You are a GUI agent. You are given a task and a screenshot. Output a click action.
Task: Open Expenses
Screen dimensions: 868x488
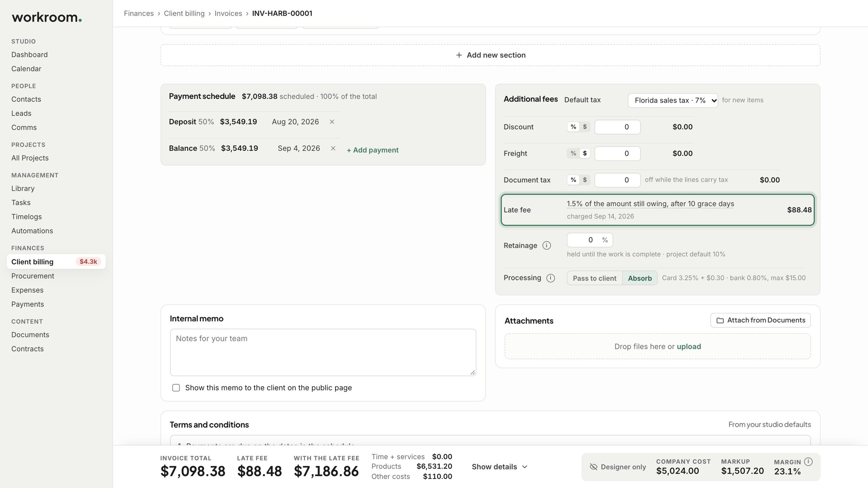pyautogui.click(x=27, y=290)
